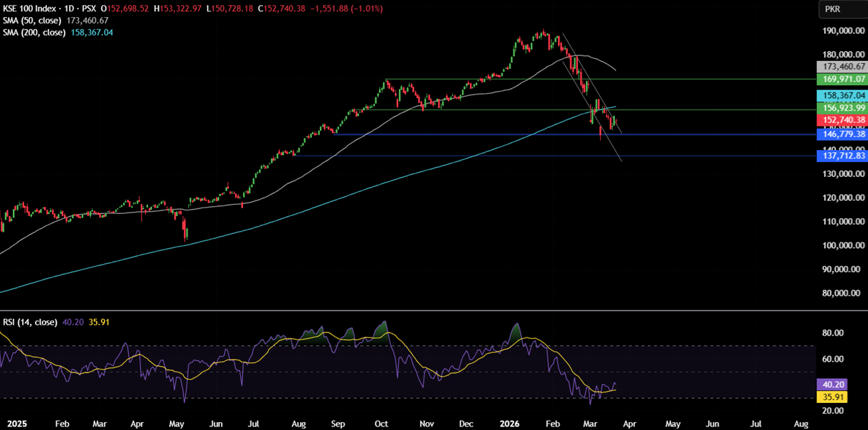Select the SMA (50, close) indicator legend

coord(33,21)
